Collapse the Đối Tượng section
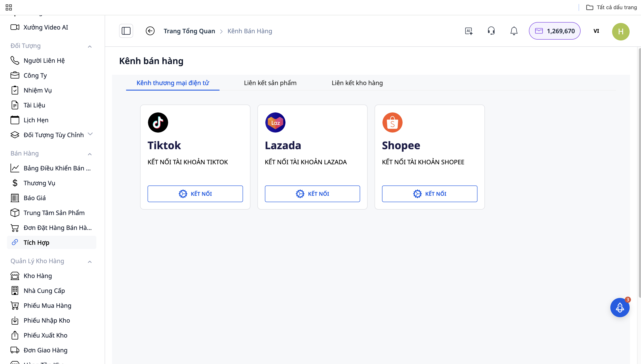Viewport: 641px width, 364px height. coord(90,47)
